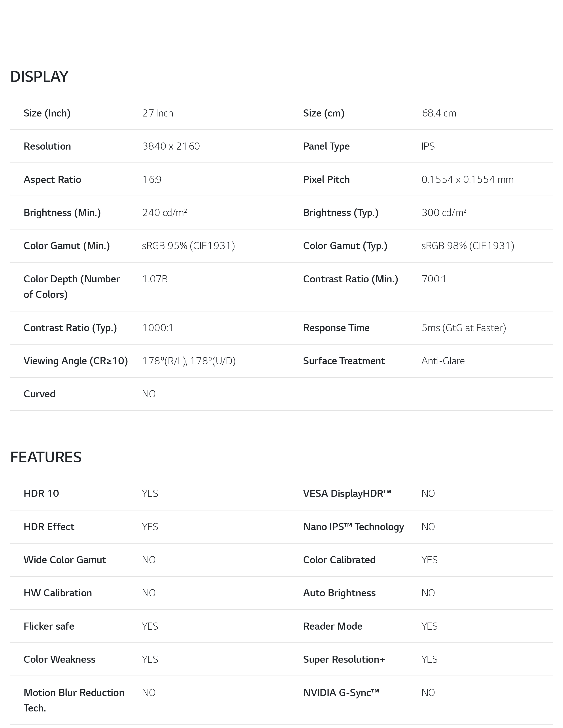This screenshot has width=563, height=728.
Task: Select the Response Time 5ms value
Action: [x=464, y=328]
